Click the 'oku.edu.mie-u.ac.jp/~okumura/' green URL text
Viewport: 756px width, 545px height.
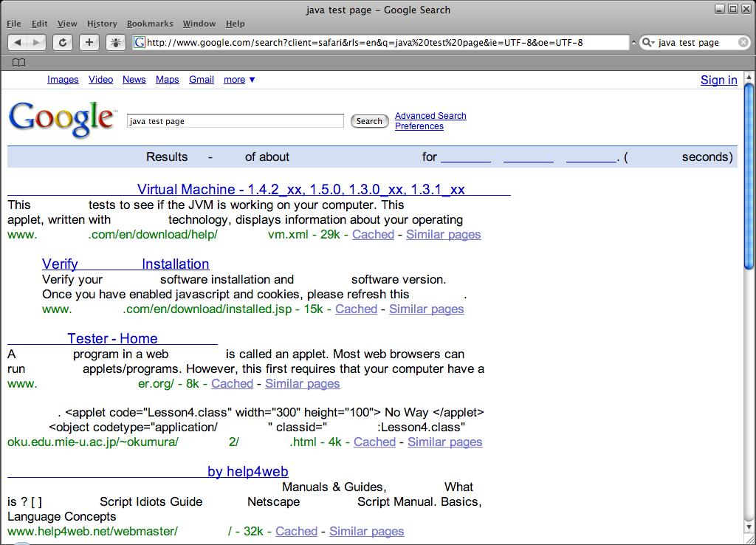pyautogui.click(x=93, y=442)
